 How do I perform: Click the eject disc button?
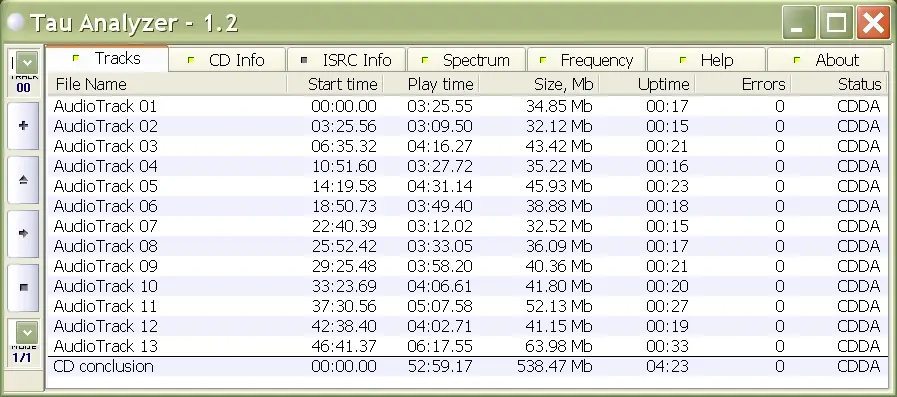[x=23, y=180]
